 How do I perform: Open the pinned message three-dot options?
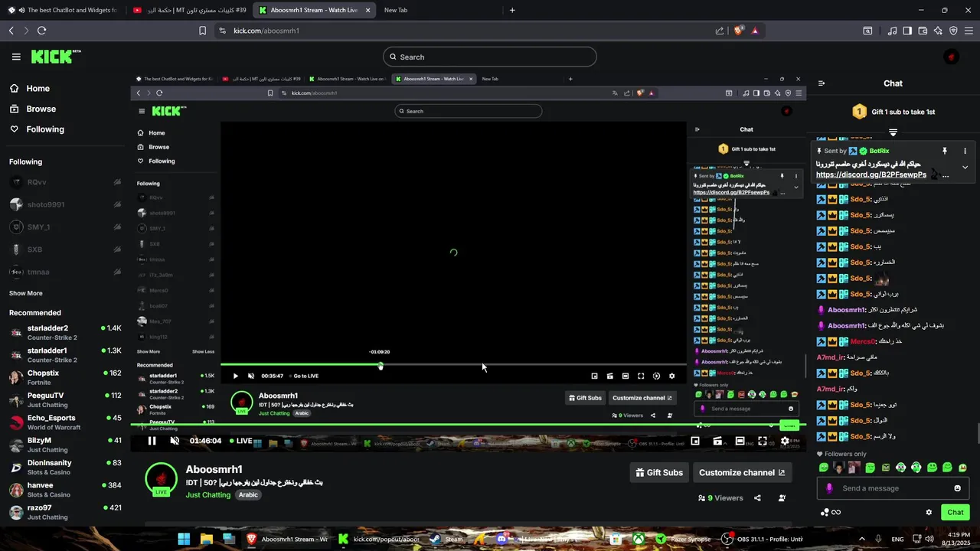point(965,151)
